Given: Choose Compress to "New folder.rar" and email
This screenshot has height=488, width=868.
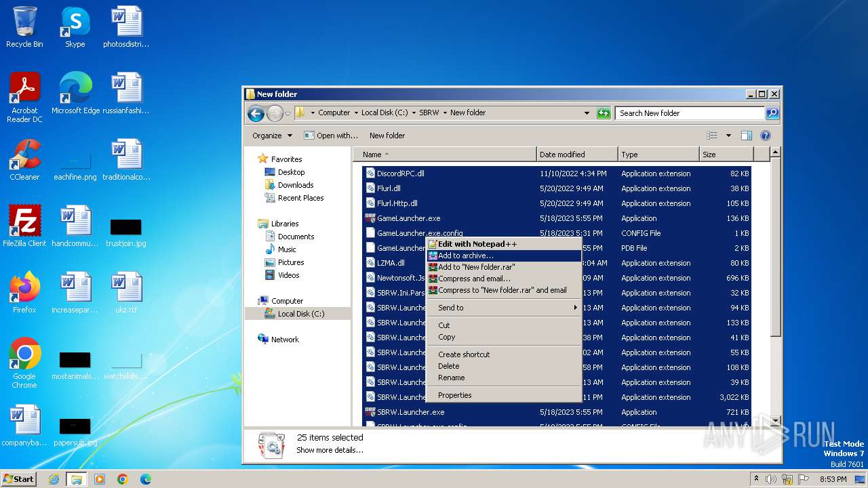Looking at the screenshot, I should tap(503, 290).
